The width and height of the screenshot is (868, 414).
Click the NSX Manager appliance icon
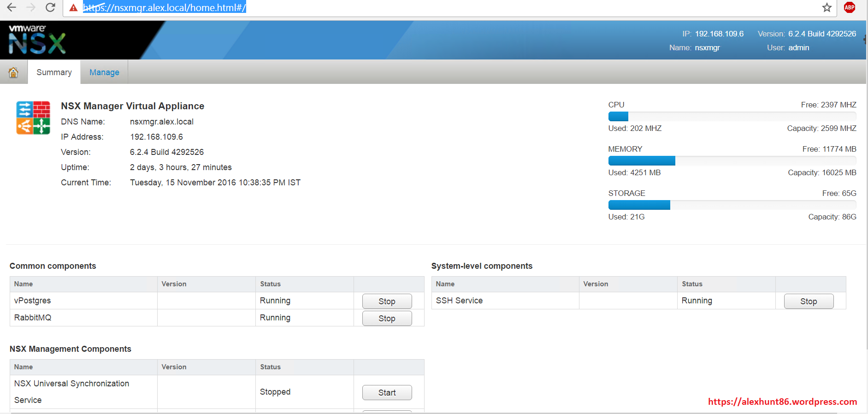33,118
